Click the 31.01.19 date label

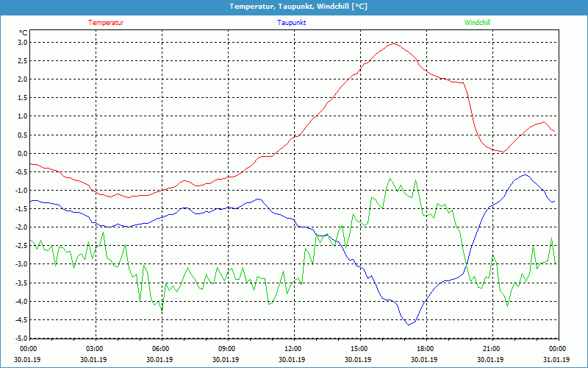(x=556, y=359)
